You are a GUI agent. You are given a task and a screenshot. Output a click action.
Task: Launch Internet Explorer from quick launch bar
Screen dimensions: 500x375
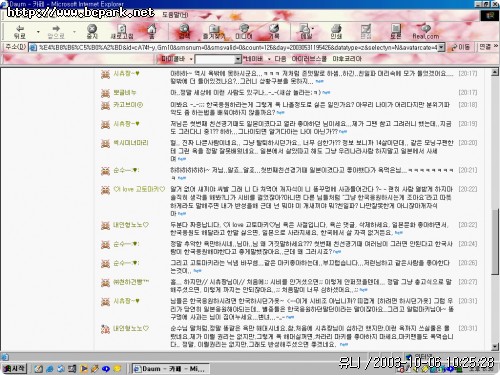click(50, 369)
